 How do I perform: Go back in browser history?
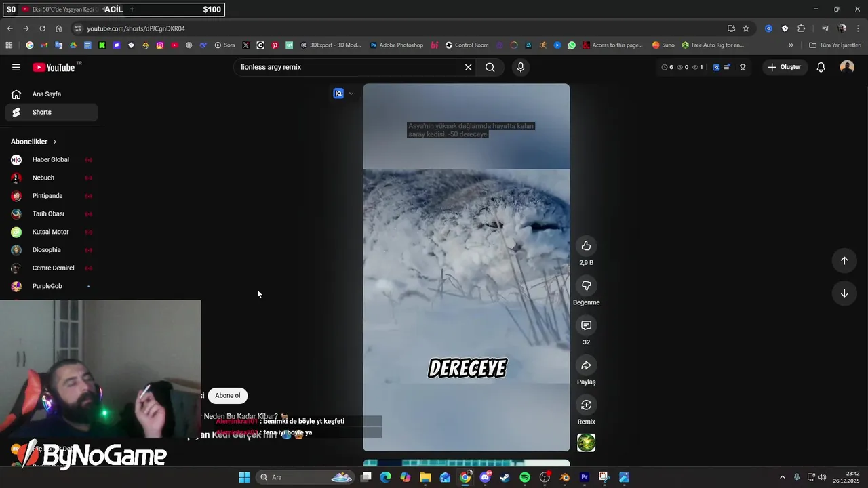9,28
